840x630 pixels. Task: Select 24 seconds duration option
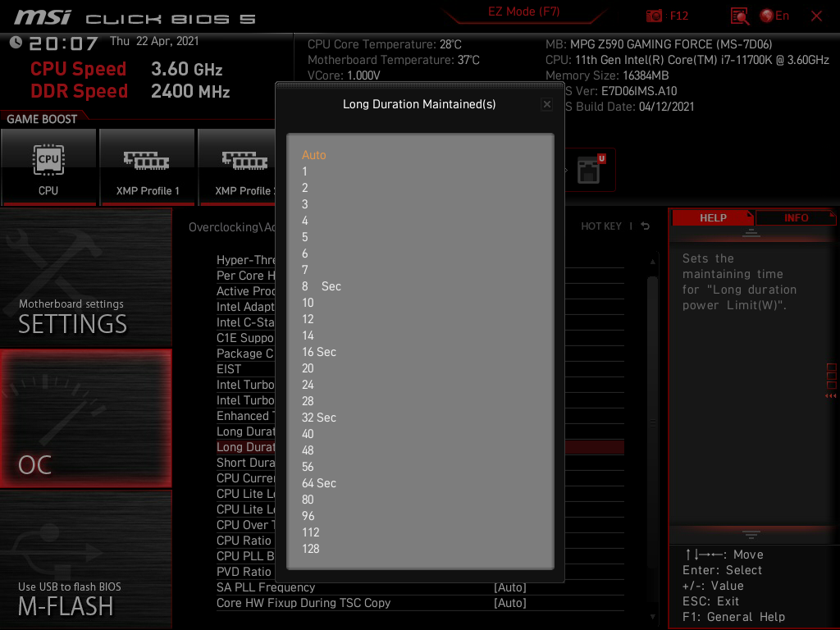[308, 385]
